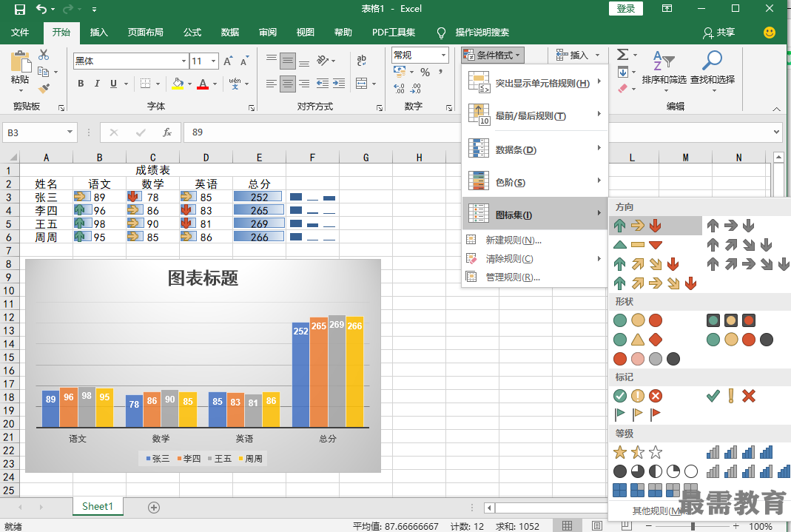Undo the last action
791x532 pixels.
coord(41,9)
